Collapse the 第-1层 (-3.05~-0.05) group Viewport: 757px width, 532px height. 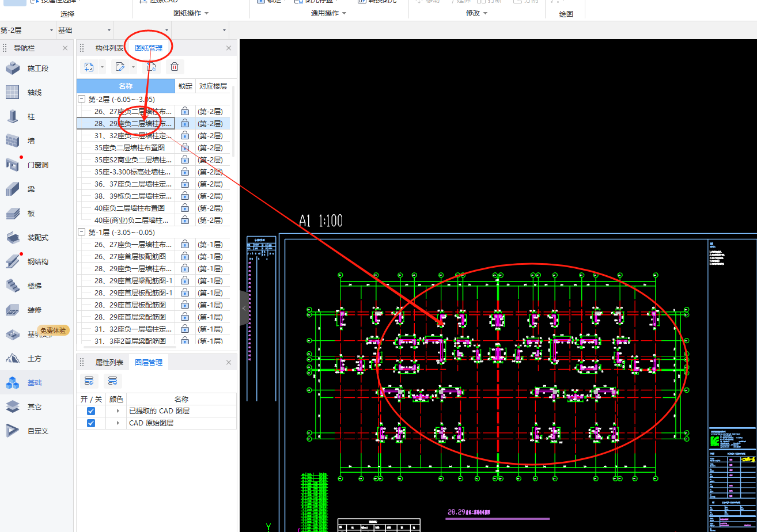click(82, 232)
